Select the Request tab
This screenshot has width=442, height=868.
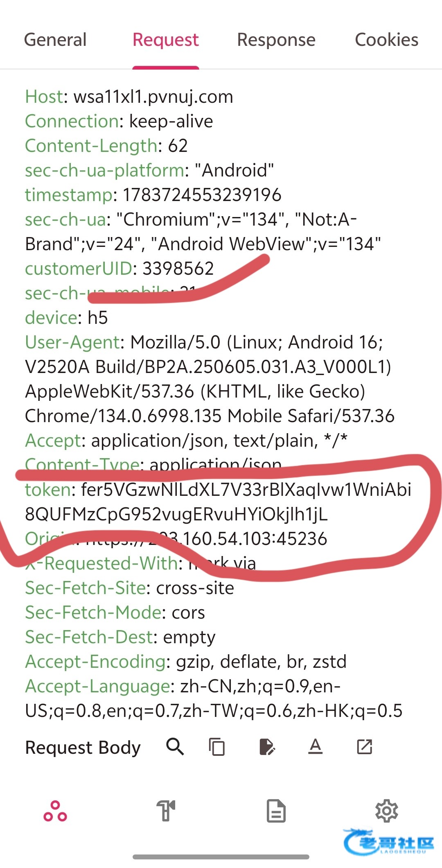[166, 40]
